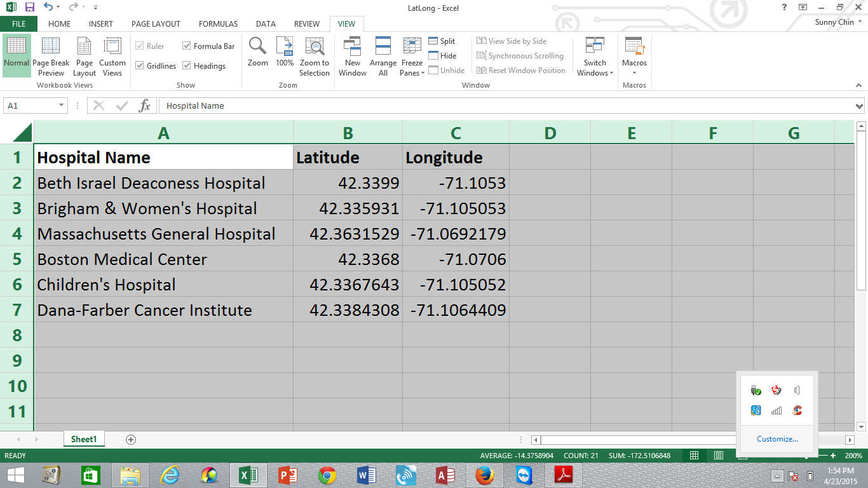Click the Longitude header cell
Image resolution: width=868 pixels, height=488 pixels.
(456, 158)
